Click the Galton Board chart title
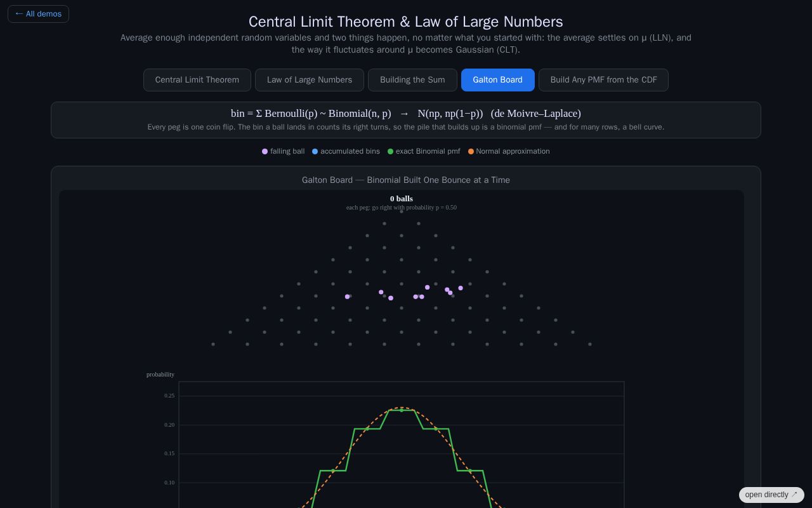812x508 pixels. pos(406,180)
